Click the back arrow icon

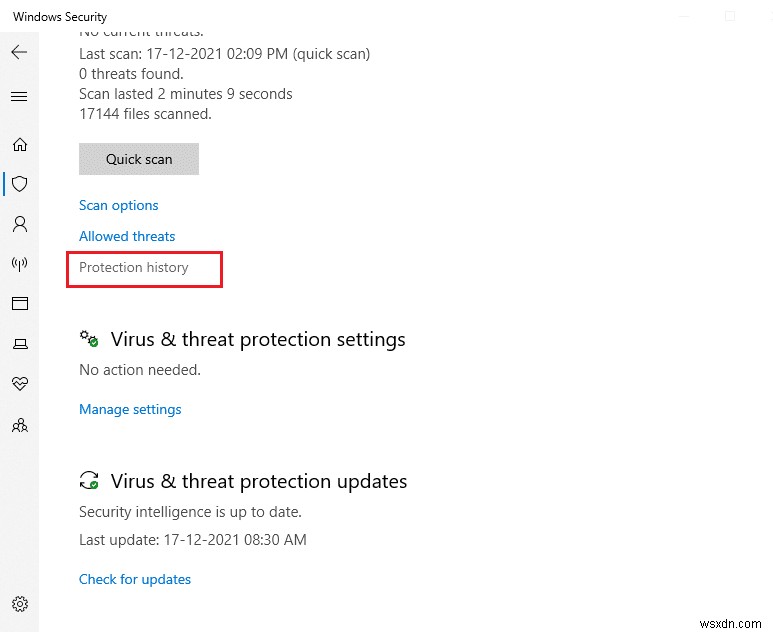pos(19,53)
